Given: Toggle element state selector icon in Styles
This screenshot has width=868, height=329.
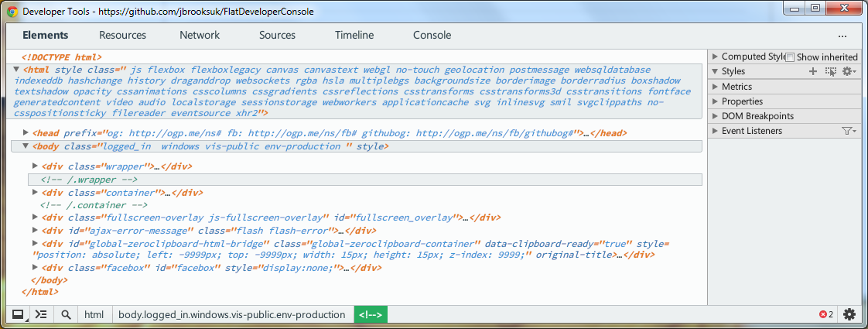Looking at the screenshot, I should click(830, 71).
